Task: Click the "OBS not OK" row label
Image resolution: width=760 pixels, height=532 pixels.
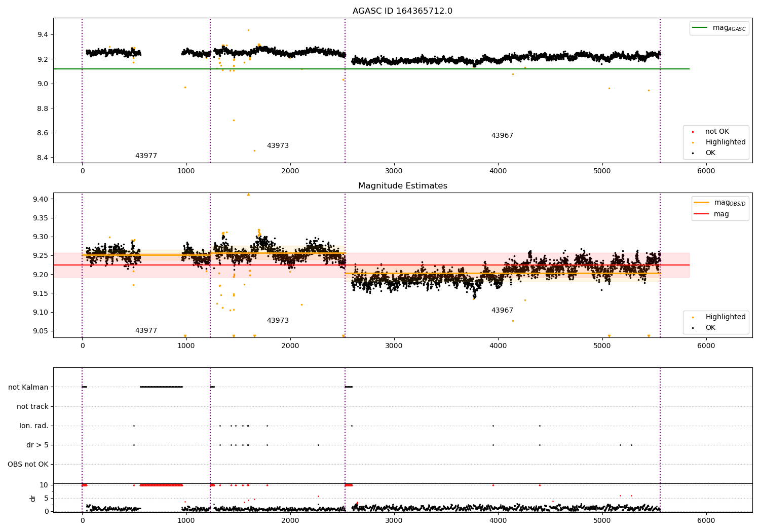Action: coord(28,465)
